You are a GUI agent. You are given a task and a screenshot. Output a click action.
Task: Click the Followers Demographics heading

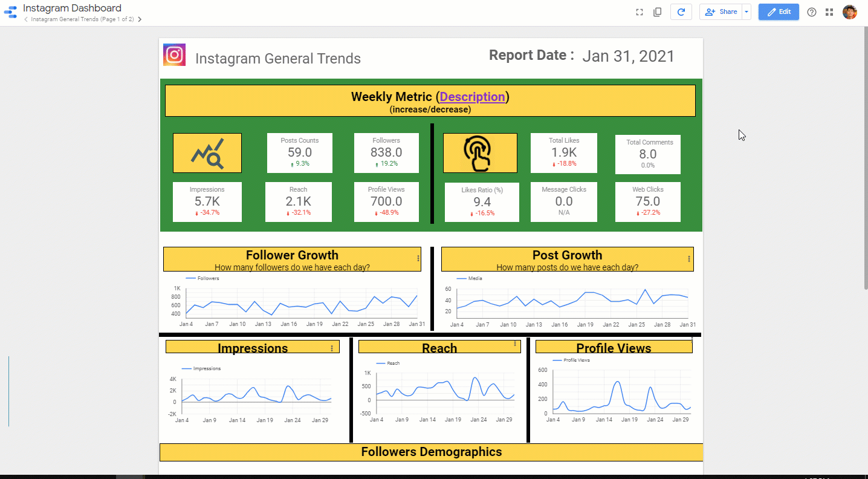coord(432,452)
